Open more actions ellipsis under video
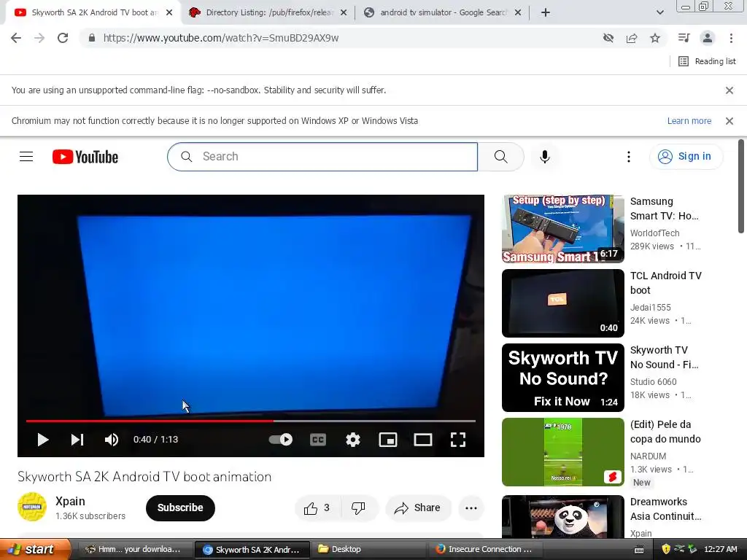This screenshot has width=747, height=560. click(471, 508)
